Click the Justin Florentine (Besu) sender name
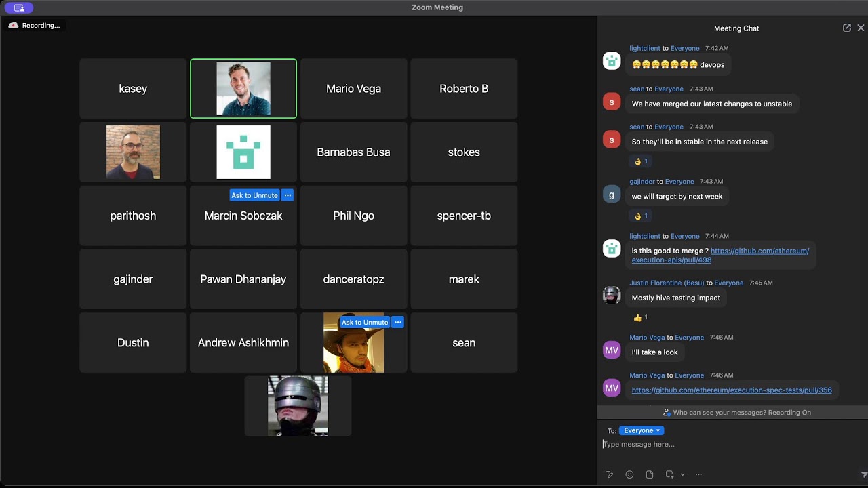The width and height of the screenshot is (868, 488). 667,283
